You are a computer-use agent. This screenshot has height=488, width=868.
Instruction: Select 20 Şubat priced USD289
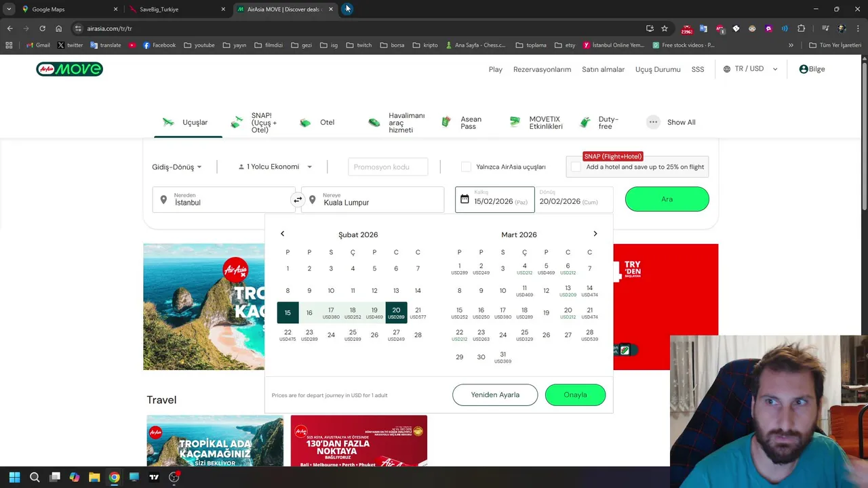[x=396, y=312]
